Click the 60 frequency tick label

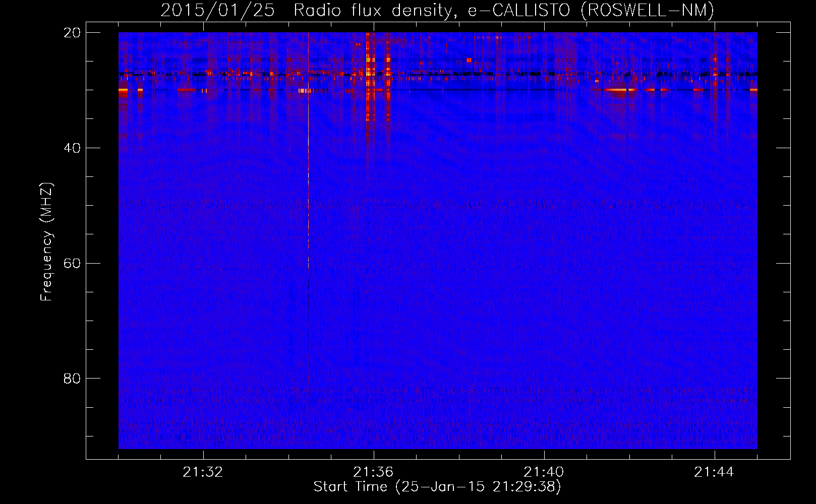pos(72,264)
